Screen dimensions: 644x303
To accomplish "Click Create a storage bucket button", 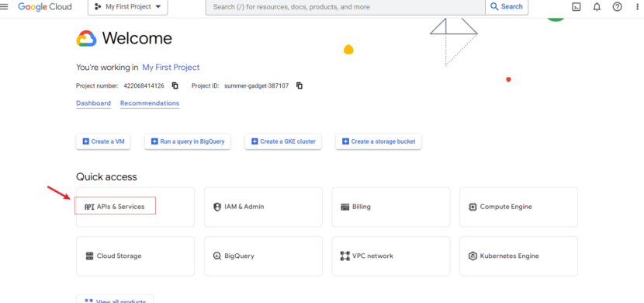I will (379, 141).
